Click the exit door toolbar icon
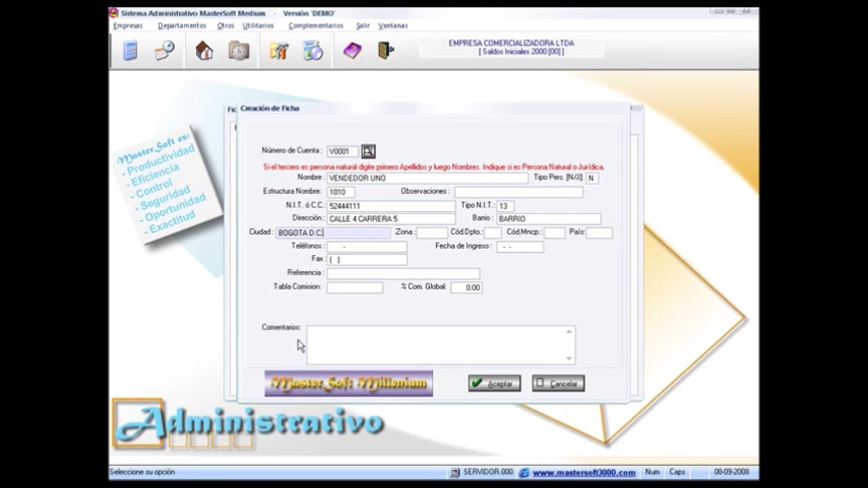The image size is (868, 488). pos(386,51)
